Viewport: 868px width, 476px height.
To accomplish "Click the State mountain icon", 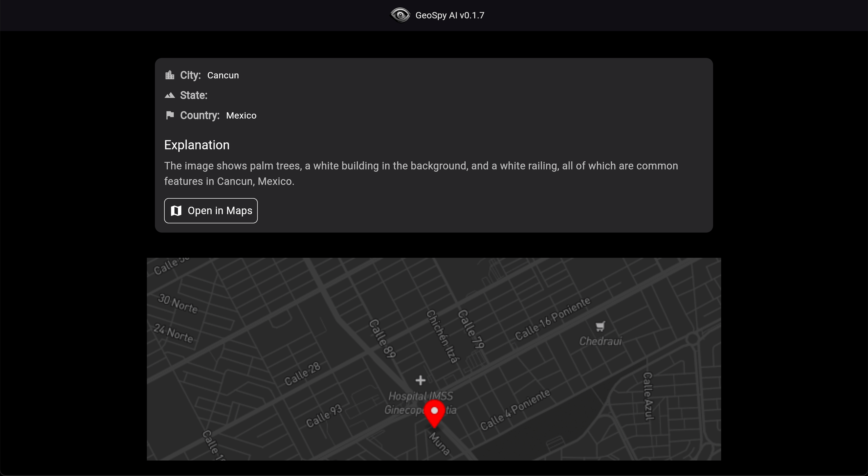I will (170, 95).
